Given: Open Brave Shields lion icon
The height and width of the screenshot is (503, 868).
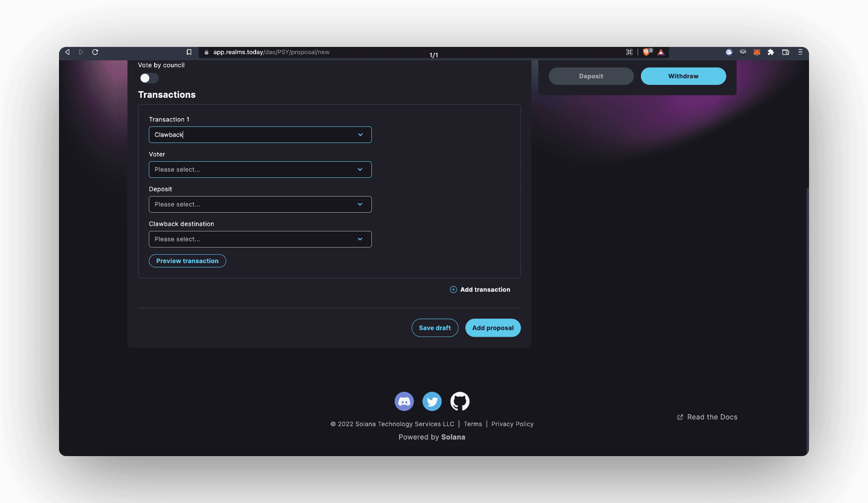Looking at the screenshot, I should [x=646, y=52].
